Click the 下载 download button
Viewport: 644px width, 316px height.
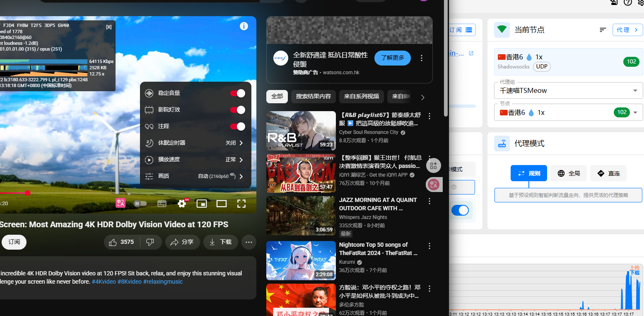pos(221,242)
